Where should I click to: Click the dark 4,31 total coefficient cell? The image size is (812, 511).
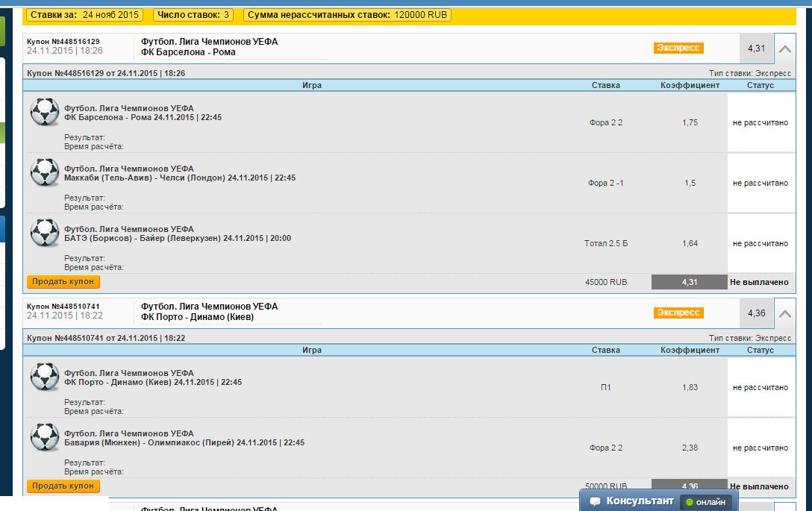pyautogui.click(x=690, y=282)
